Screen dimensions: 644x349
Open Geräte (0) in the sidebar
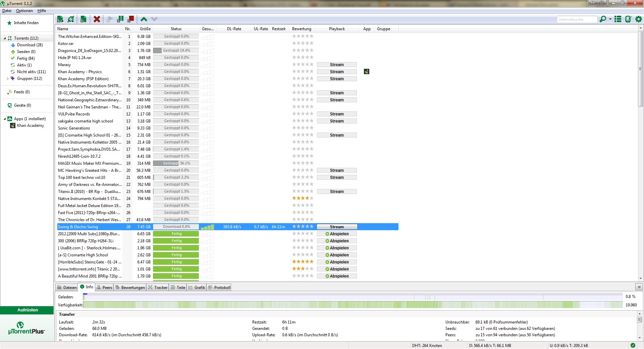coord(22,105)
